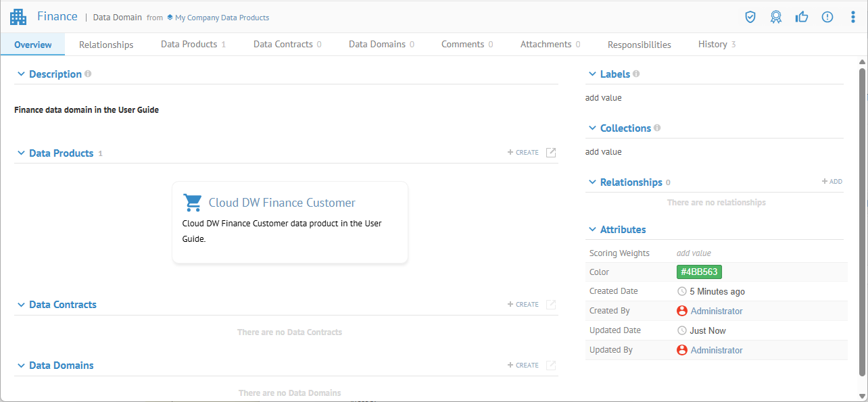Image resolution: width=868 pixels, height=402 pixels.
Task: Open the three-dot more actions menu
Action: [852, 17]
